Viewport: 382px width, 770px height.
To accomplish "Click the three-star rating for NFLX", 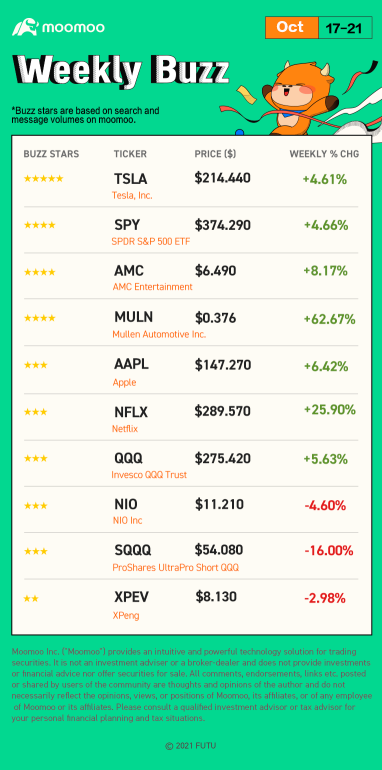I will 35,411.
